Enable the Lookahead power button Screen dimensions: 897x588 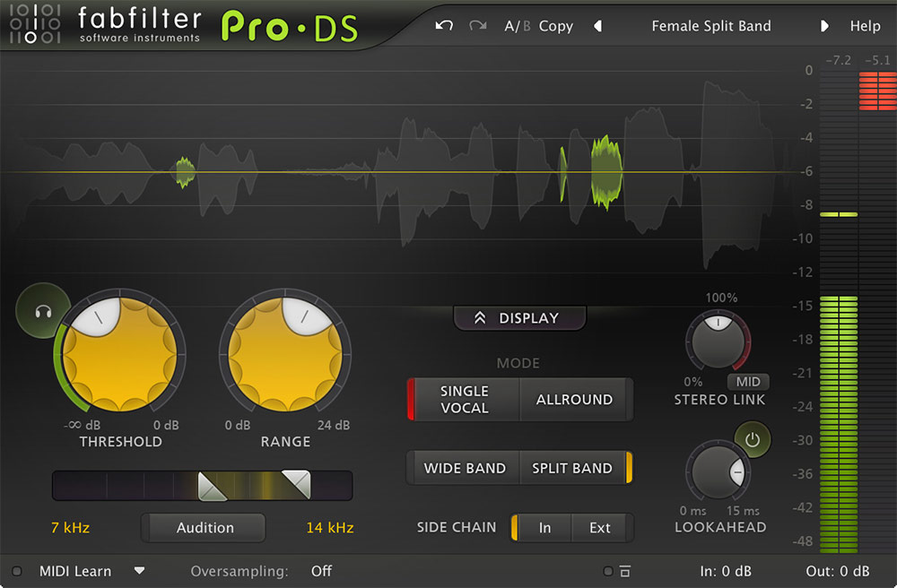tap(753, 439)
